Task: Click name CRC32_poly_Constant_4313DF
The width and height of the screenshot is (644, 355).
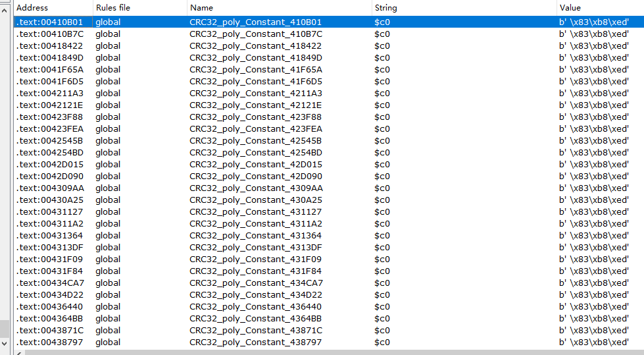Action: click(256, 248)
